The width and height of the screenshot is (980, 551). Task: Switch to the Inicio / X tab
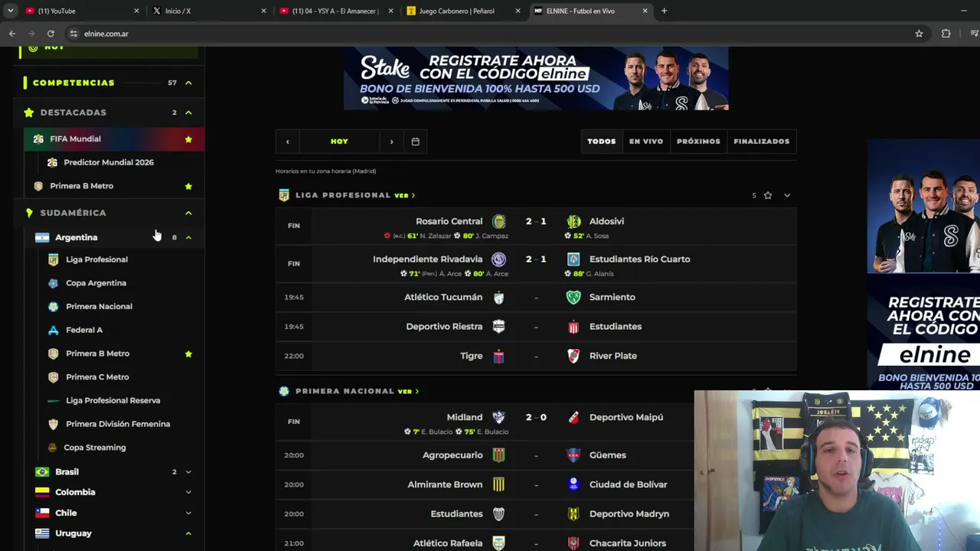[x=209, y=11]
